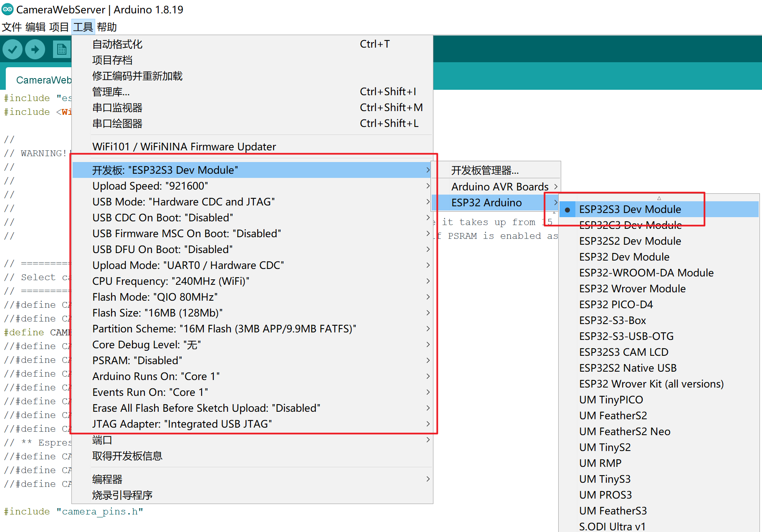762x532 pixels.
Task: Expand the PSRAM Disabled submenu
Action: coord(252,360)
